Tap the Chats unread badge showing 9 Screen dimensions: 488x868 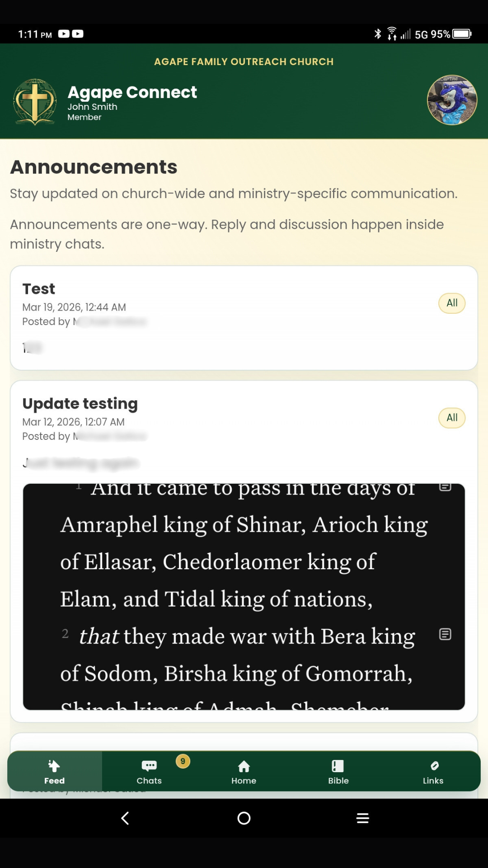pos(183,761)
